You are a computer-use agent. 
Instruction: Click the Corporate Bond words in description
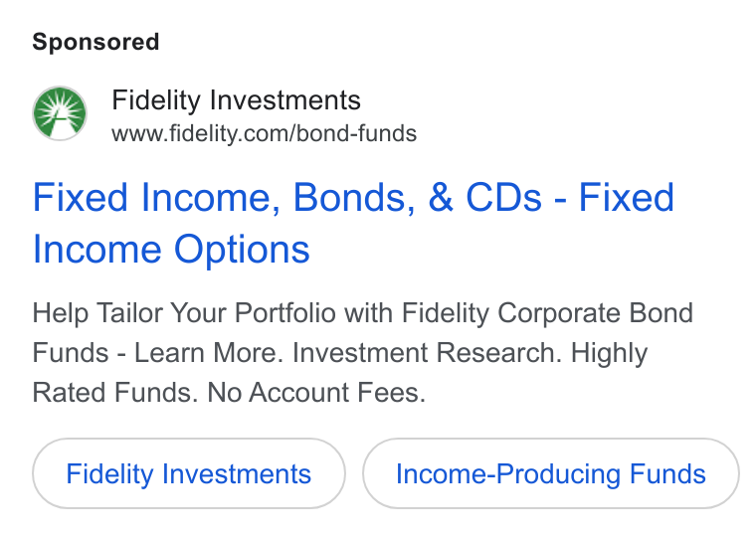coord(595,313)
